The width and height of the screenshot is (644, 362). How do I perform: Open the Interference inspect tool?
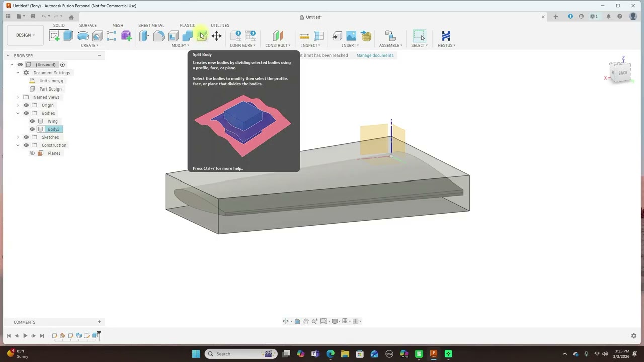[x=318, y=36]
